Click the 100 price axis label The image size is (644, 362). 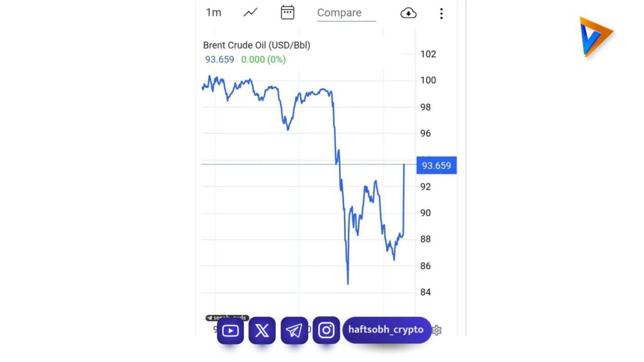tap(428, 80)
